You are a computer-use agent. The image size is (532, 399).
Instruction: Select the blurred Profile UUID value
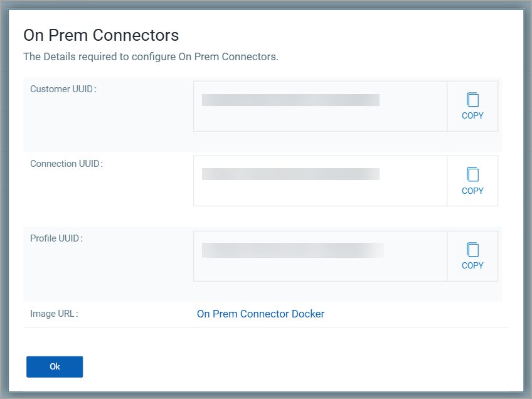(x=292, y=250)
